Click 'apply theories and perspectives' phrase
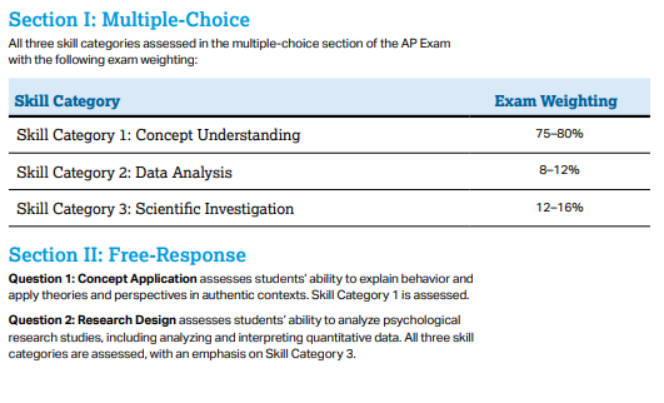 97,295
